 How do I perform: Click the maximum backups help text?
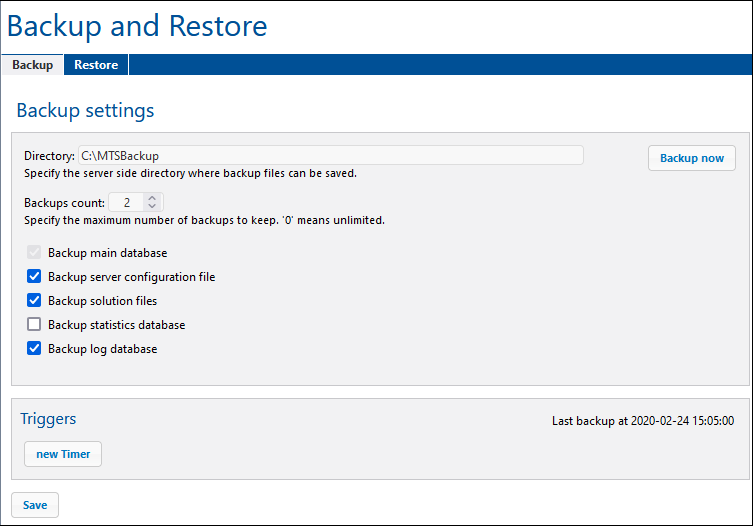tap(205, 220)
